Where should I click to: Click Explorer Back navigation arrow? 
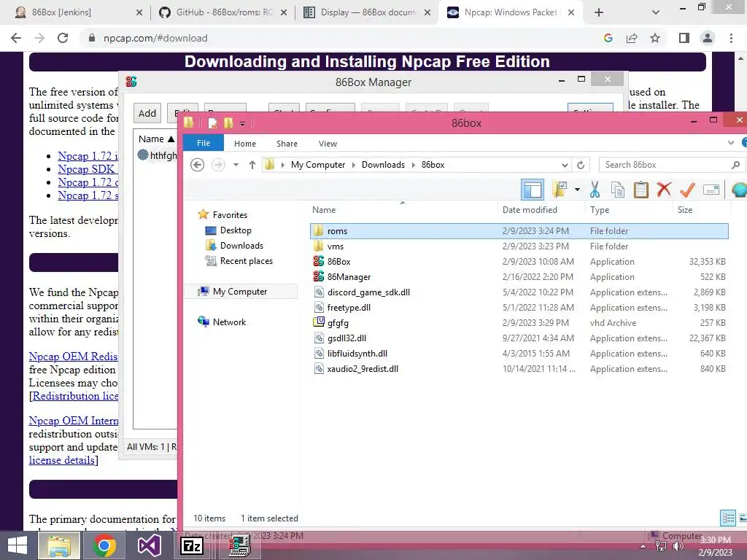[x=197, y=165]
